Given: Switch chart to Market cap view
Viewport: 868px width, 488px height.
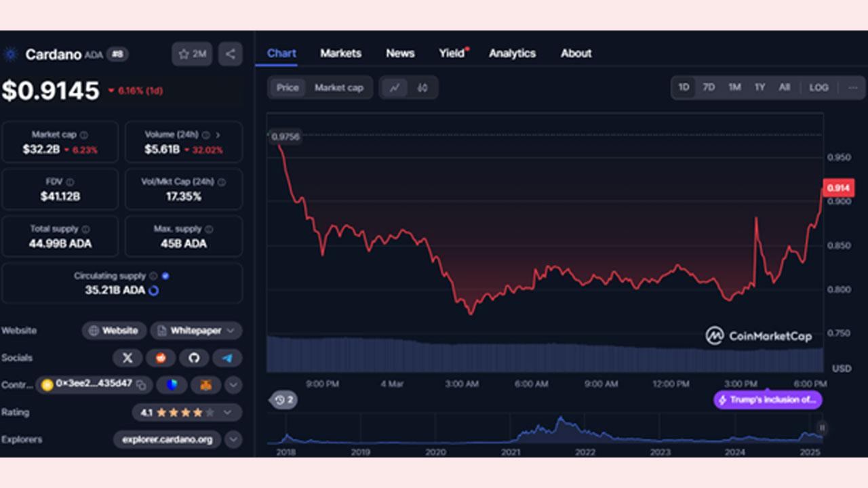Looking at the screenshot, I should click(x=339, y=87).
